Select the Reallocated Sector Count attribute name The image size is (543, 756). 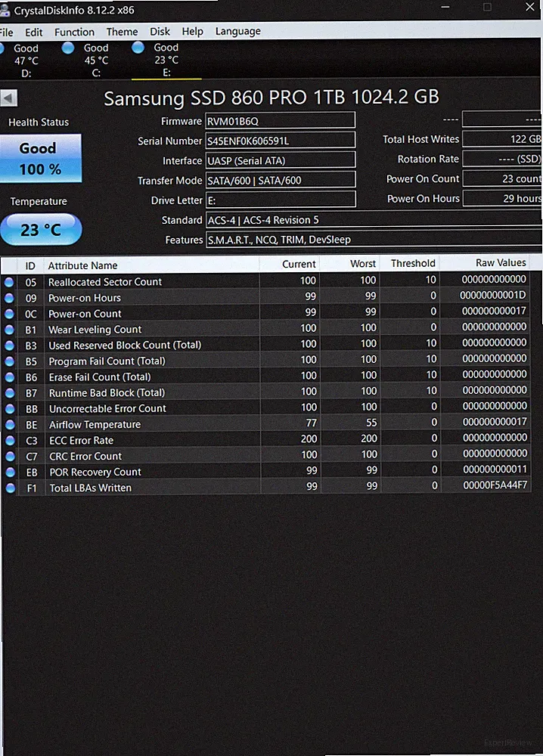(x=105, y=281)
